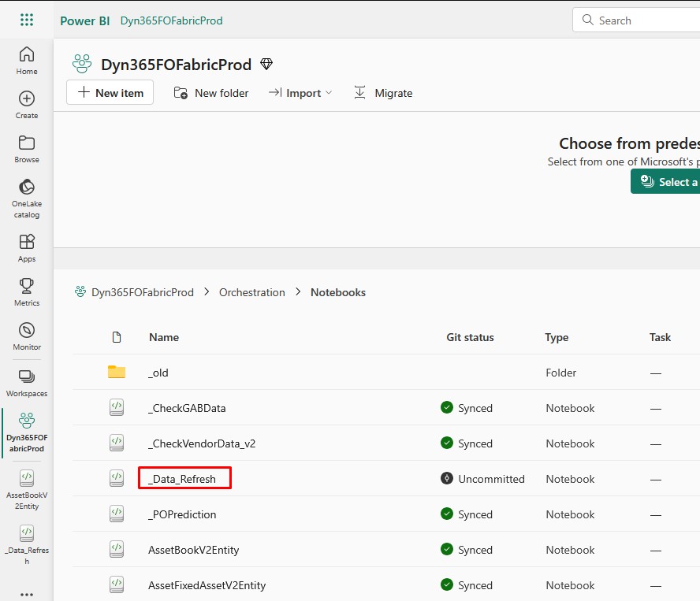The height and width of the screenshot is (601, 700).
Task: Click the _old folder icon
Action: coord(117,372)
